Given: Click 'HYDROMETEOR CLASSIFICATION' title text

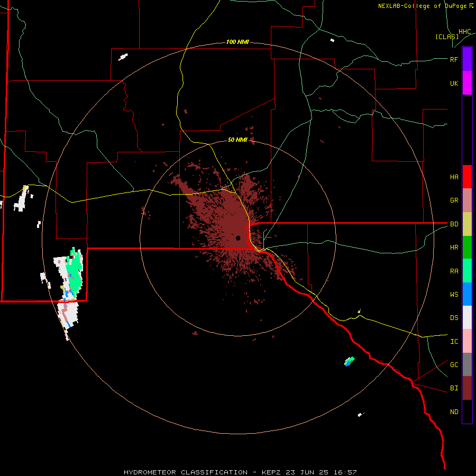Looking at the screenshot, I should [x=186, y=472].
